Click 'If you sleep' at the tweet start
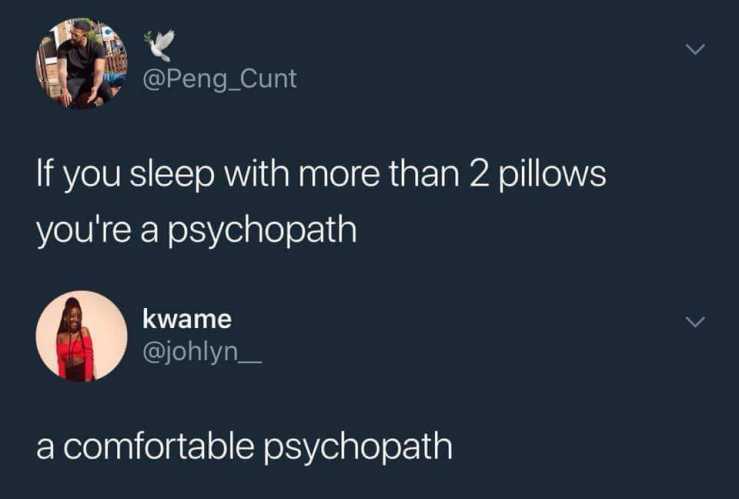 coord(125,175)
